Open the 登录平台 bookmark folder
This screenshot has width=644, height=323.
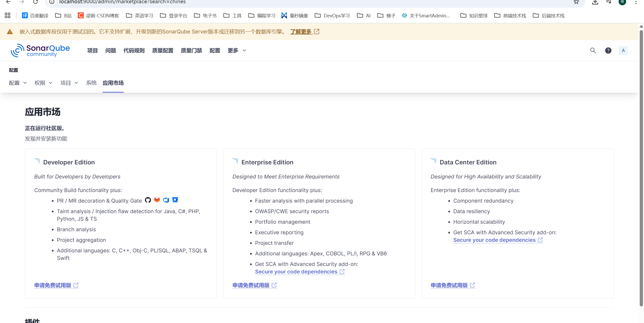pyautogui.click(x=174, y=16)
